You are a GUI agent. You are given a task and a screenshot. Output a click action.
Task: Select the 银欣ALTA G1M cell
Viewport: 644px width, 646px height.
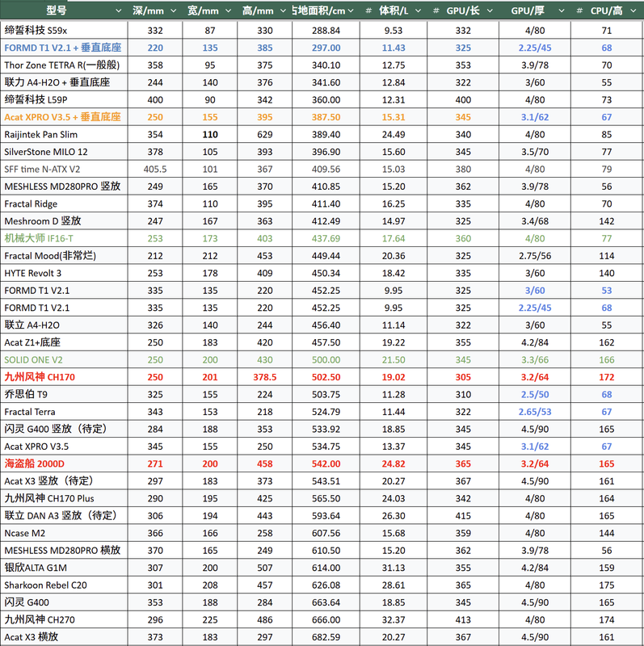pyautogui.click(x=64, y=568)
